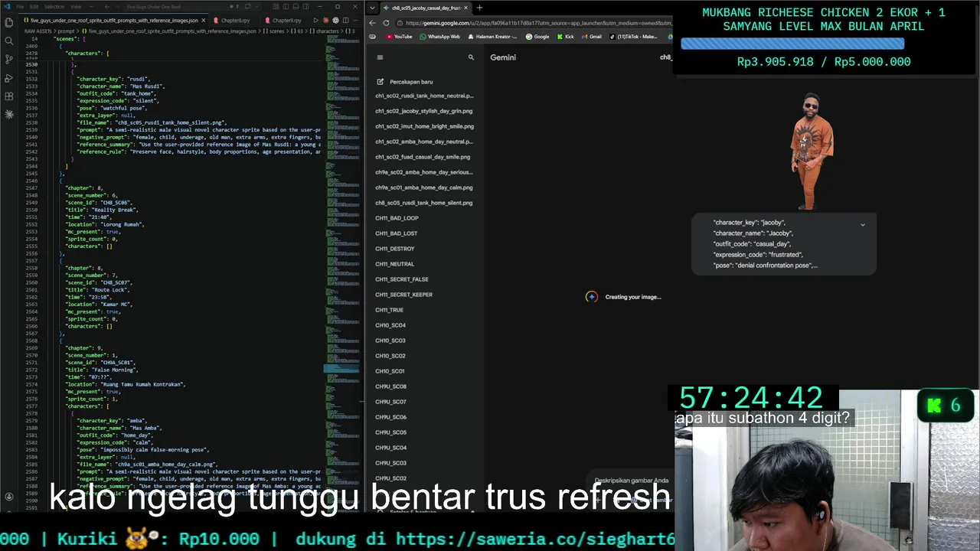Open chat ch8_sc05_rusdi_tank_home_silent.png
Viewport: 980px width, 551px height.
(424, 203)
